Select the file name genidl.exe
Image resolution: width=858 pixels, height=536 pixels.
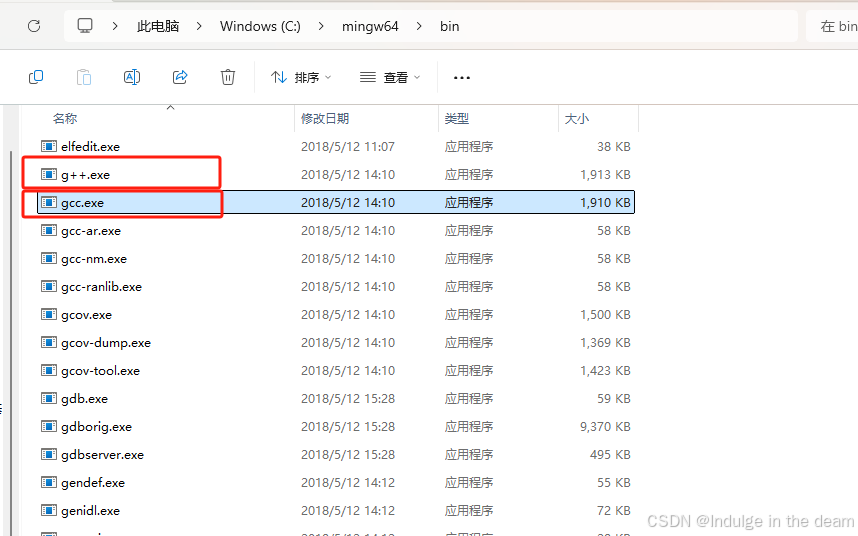(x=90, y=511)
